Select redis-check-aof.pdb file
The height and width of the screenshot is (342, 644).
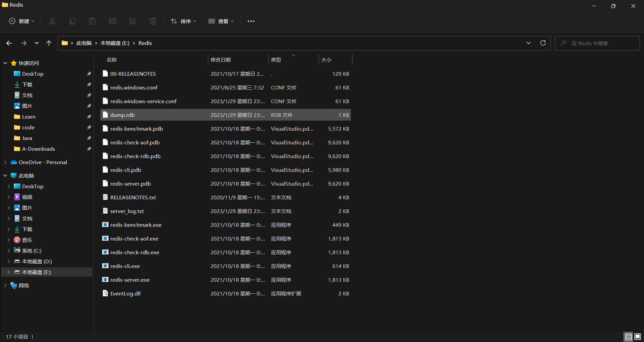(x=225, y=142)
